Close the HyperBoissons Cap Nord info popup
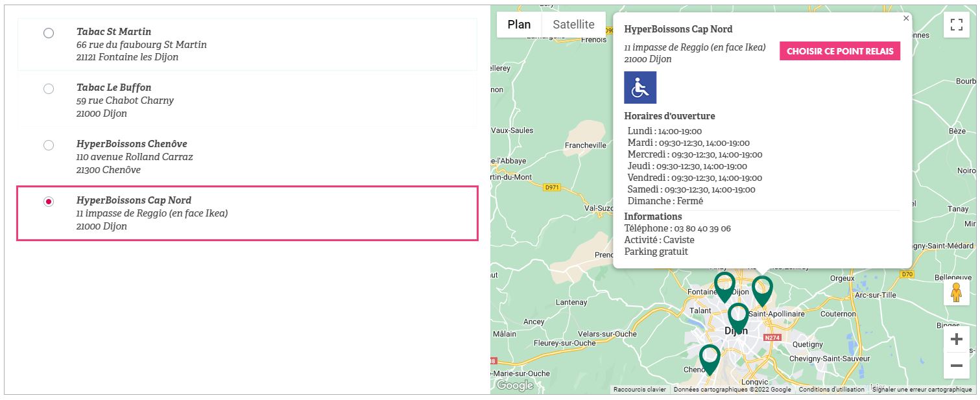 (906, 19)
